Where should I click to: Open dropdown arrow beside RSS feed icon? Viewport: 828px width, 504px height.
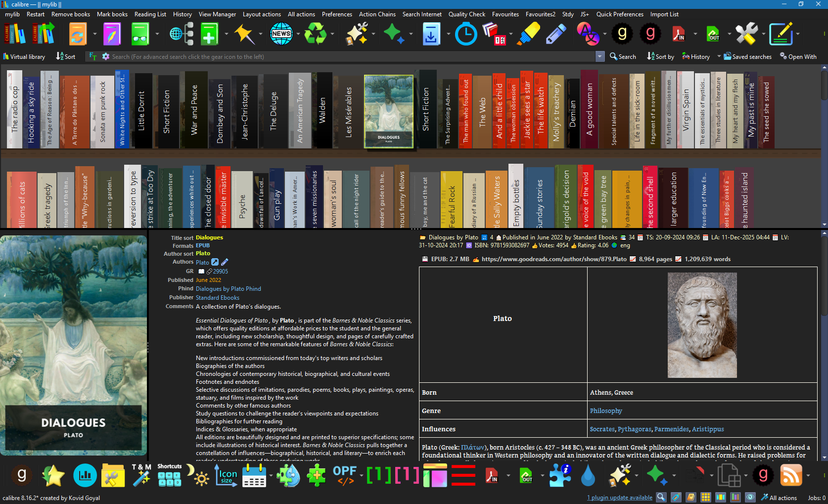coord(808,476)
